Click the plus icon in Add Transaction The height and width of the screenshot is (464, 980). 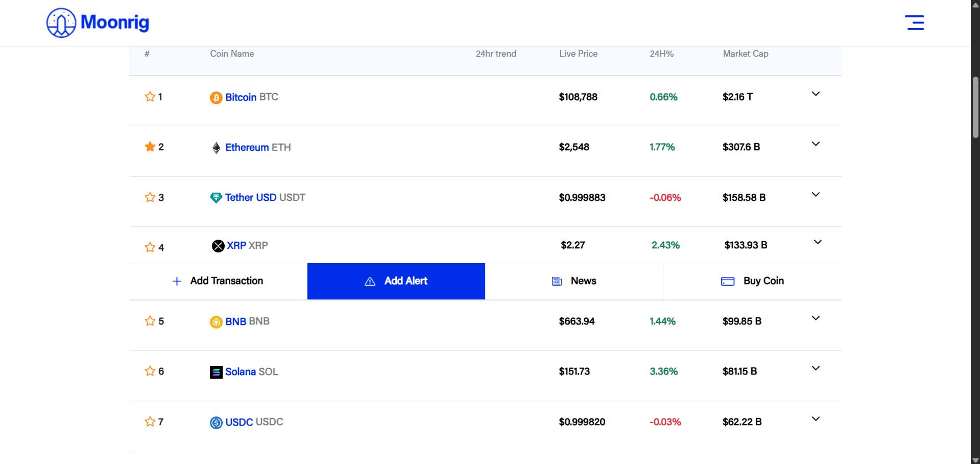click(177, 281)
